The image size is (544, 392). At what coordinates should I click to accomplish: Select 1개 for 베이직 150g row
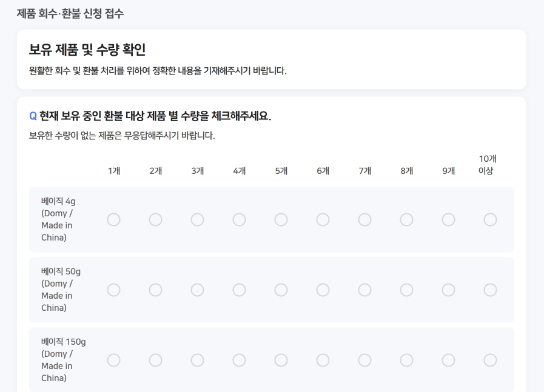(x=113, y=360)
